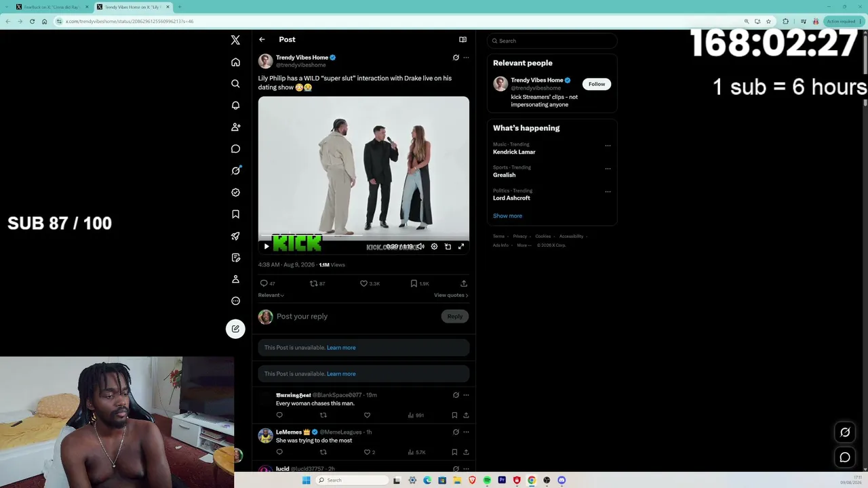Open the floating messages button bottom right

(845, 457)
